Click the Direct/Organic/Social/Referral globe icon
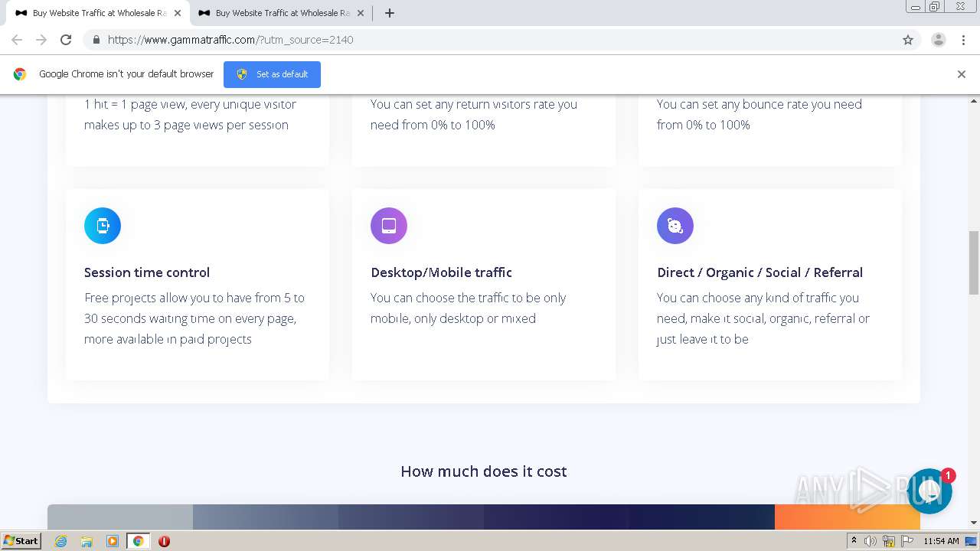This screenshot has height=551, width=980. click(675, 226)
